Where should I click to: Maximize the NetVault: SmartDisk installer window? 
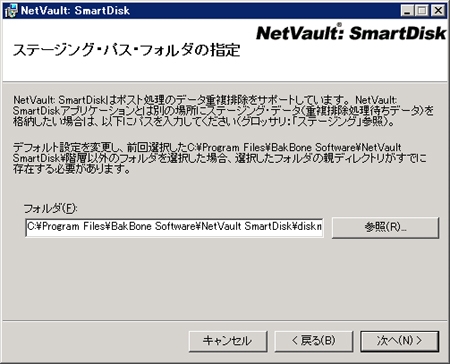click(x=422, y=11)
